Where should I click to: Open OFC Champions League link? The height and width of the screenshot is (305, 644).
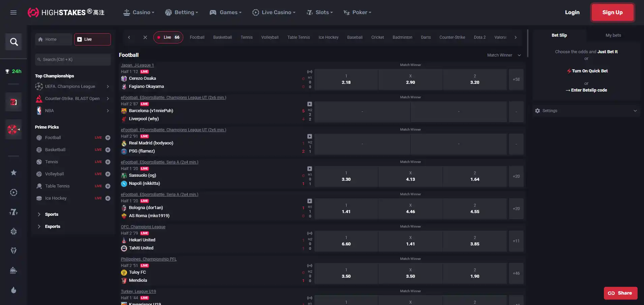click(x=143, y=227)
